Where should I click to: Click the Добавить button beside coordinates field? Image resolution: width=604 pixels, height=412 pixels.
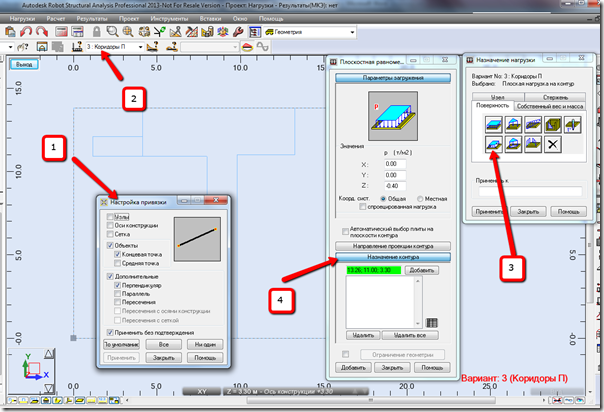click(422, 270)
